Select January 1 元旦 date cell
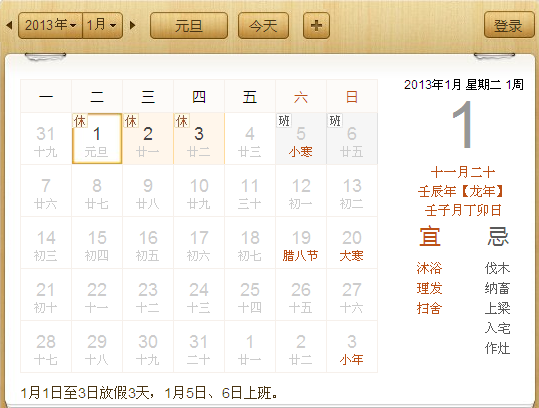Viewport: 539px width, 408px height. point(97,139)
